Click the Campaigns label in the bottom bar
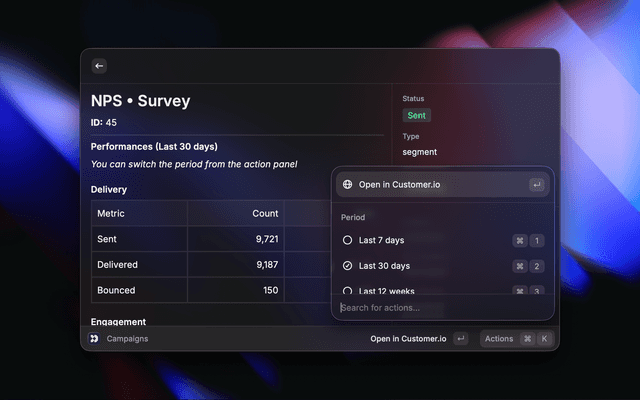 pos(128,339)
